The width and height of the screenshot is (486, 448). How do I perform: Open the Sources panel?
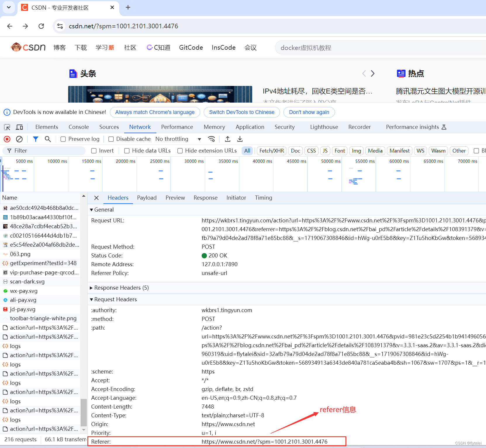(109, 127)
